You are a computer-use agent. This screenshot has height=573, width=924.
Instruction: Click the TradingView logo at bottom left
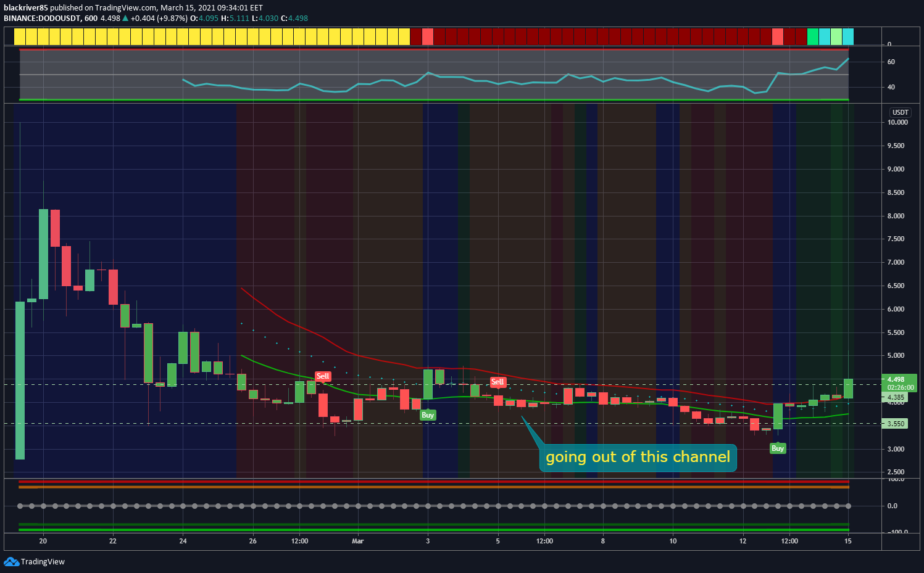point(34,561)
